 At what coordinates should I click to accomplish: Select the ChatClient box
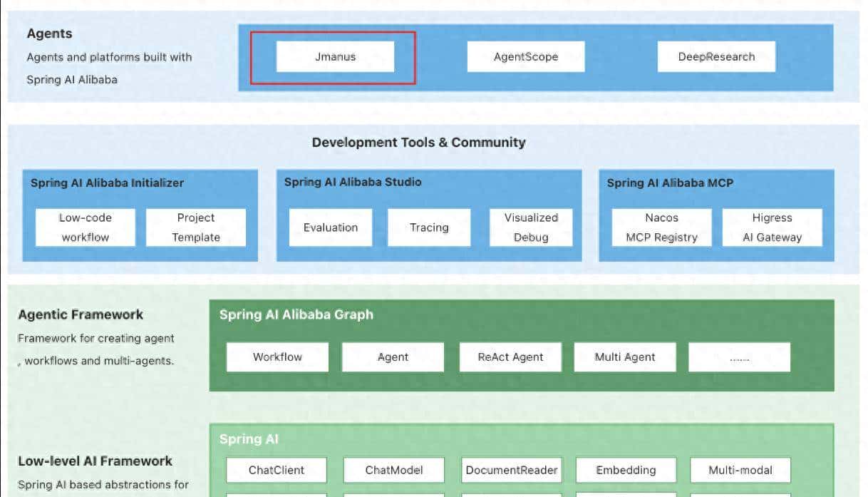point(277,470)
